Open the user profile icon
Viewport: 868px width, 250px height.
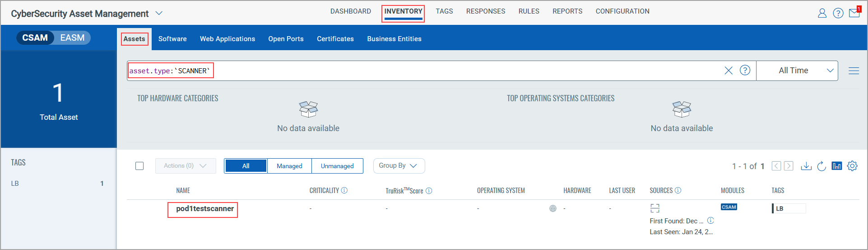click(x=822, y=14)
